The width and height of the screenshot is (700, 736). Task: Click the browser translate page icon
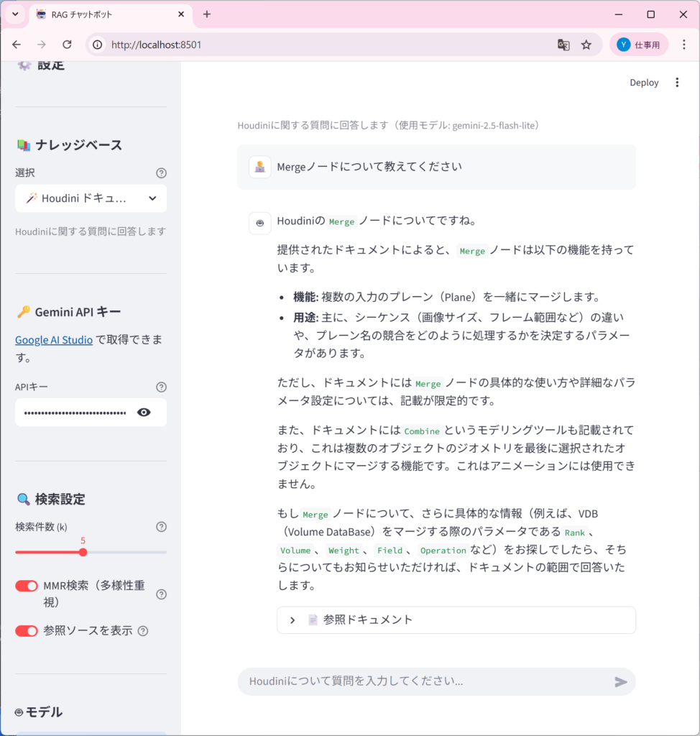[563, 45]
